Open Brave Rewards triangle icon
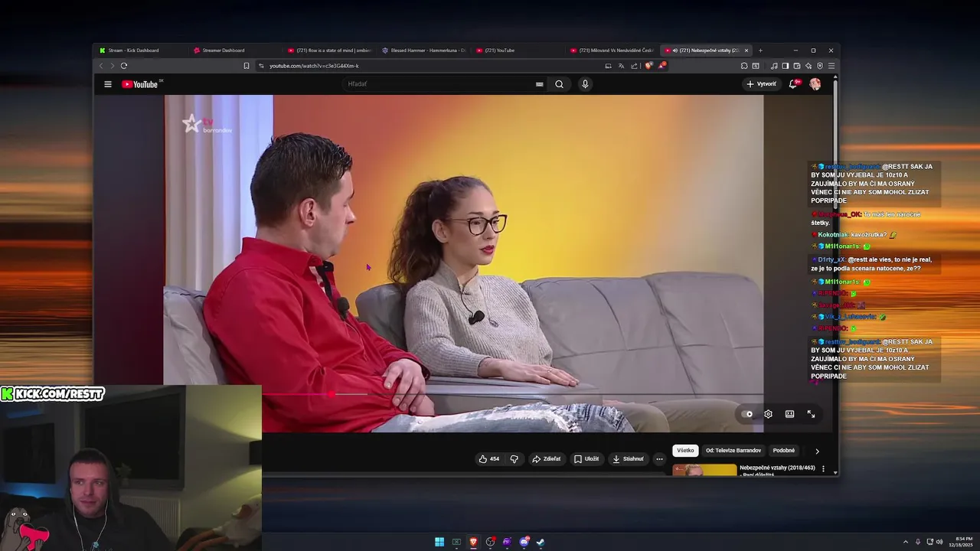980x551 pixels. (661, 66)
